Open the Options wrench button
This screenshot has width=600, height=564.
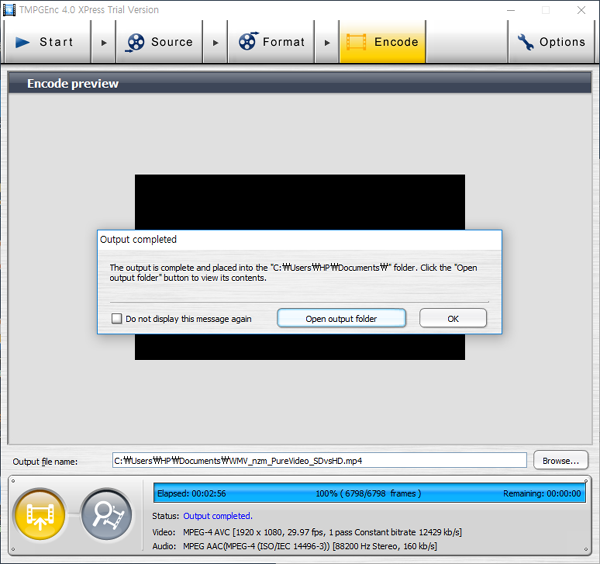(551, 42)
